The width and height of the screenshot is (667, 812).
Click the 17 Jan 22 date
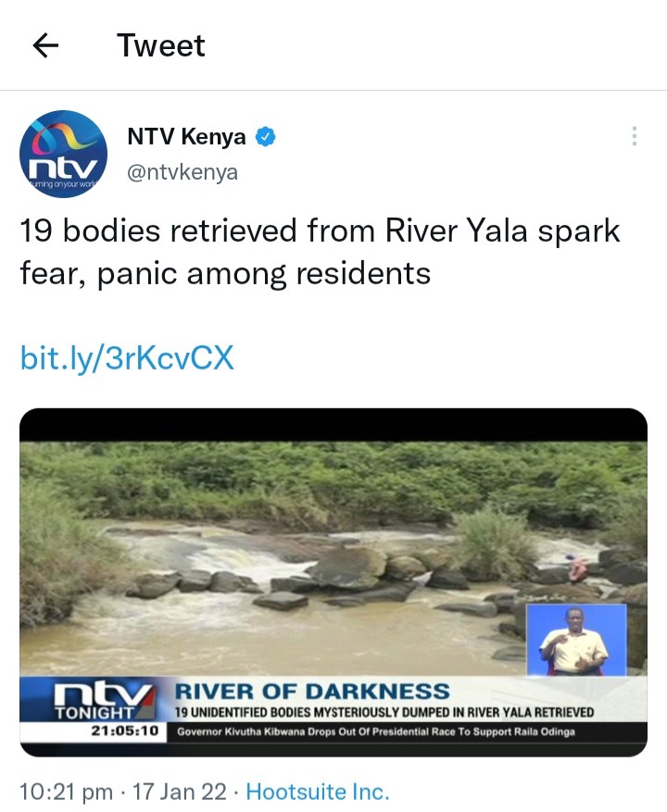click(x=180, y=792)
